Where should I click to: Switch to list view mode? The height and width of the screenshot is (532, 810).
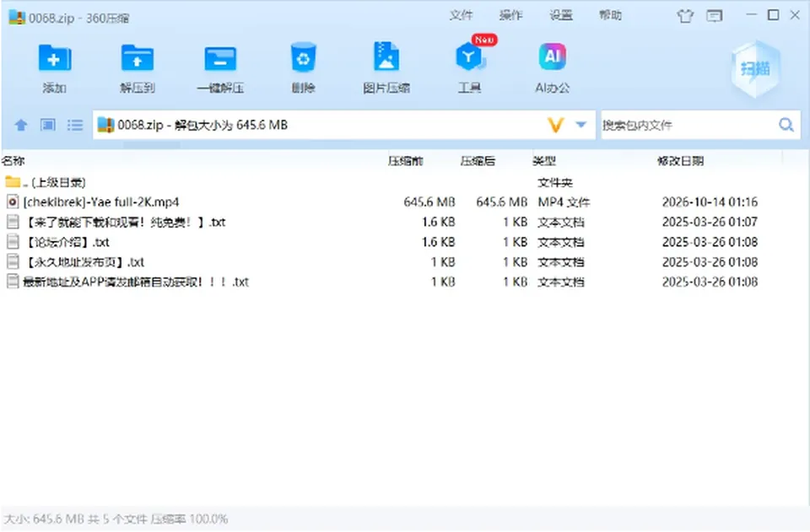pyautogui.click(x=75, y=125)
